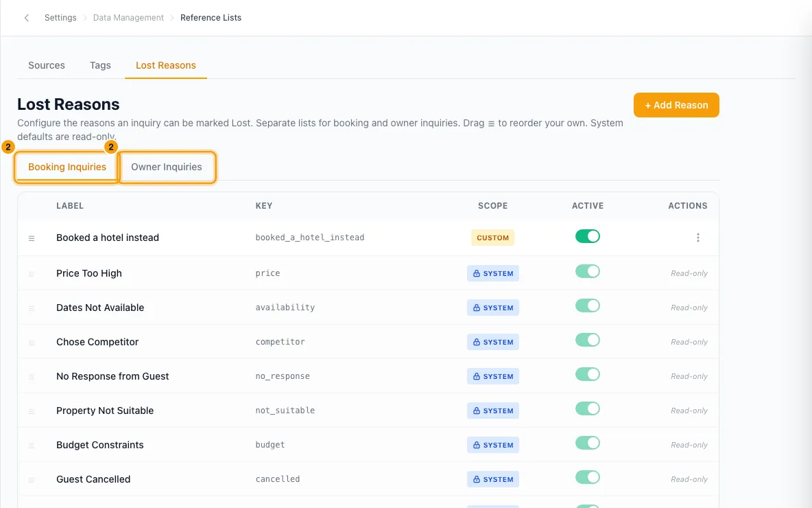The image size is (812, 508).
Task: Toggle active switch for Property Not Suitable
Action: tap(587, 408)
